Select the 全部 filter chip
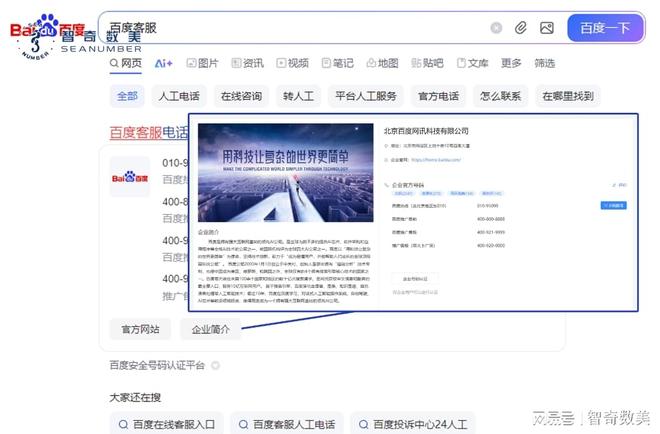Screen dimensions: 660x434 (x=127, y=97)
